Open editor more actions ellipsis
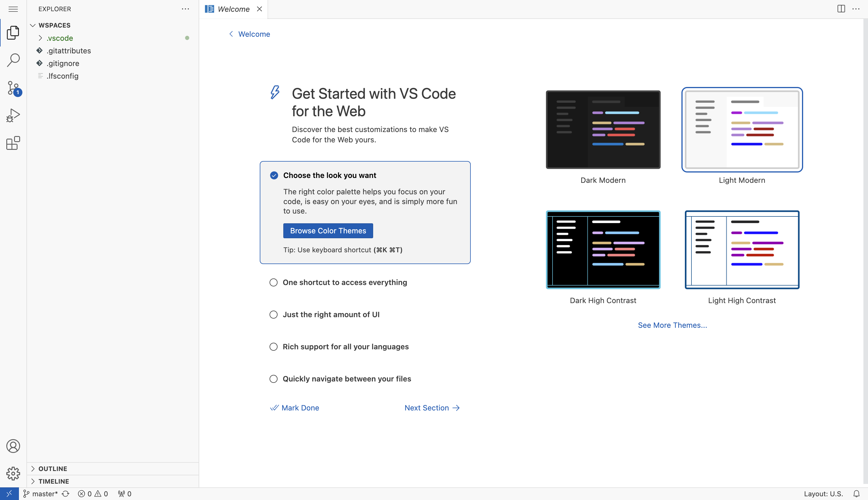Screen dimensions: 868x500 (856, 9)
